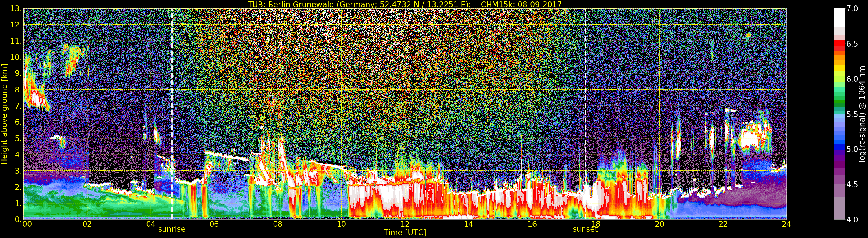Click the 24 tick at the time axis end

coord(786,224)
